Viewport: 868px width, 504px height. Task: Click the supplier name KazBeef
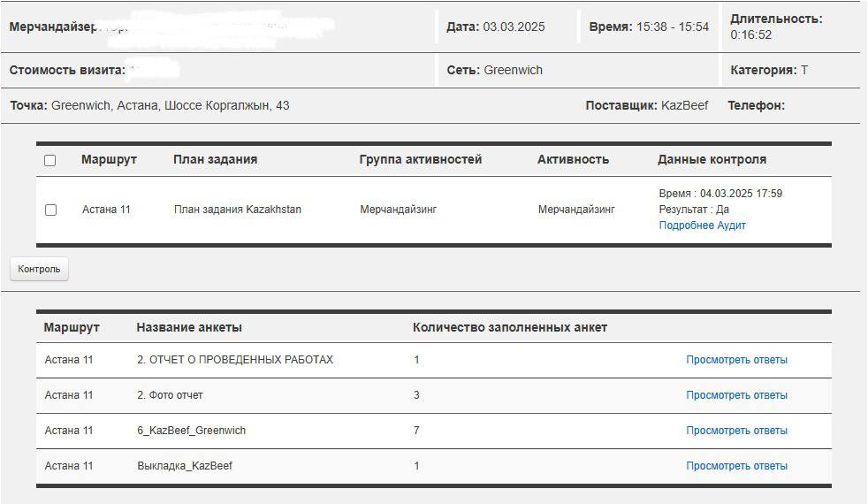click(x=684, y=105)
